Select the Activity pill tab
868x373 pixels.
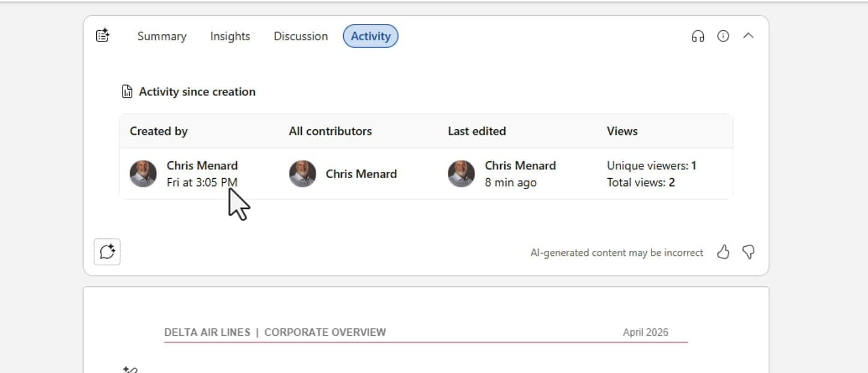370,36
